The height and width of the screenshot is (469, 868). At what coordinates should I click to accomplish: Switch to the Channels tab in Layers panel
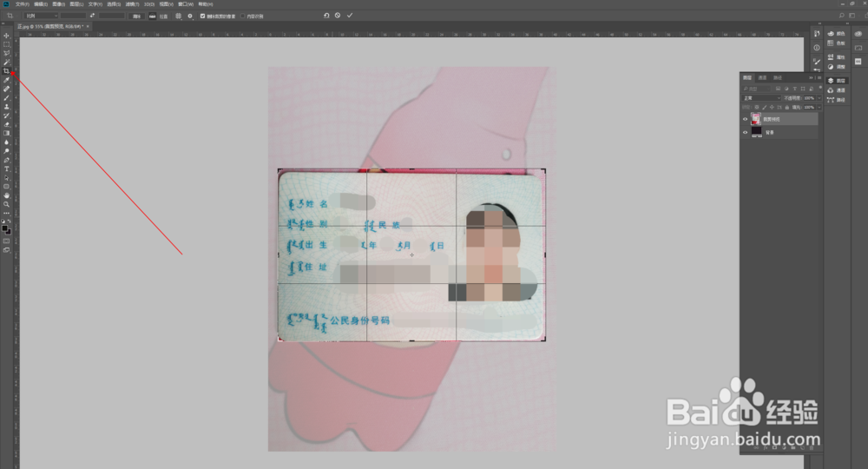pyautogui.click(x=762, y=77)
